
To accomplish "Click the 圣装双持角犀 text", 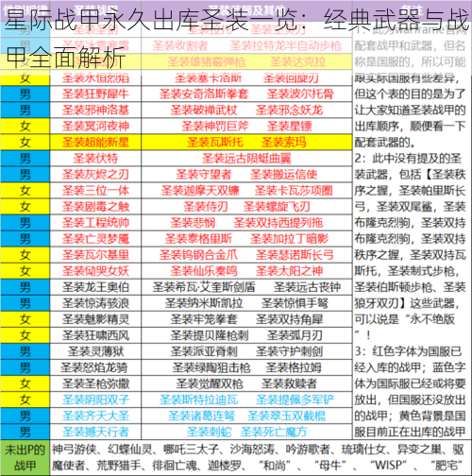I will (x=289, y=319).
